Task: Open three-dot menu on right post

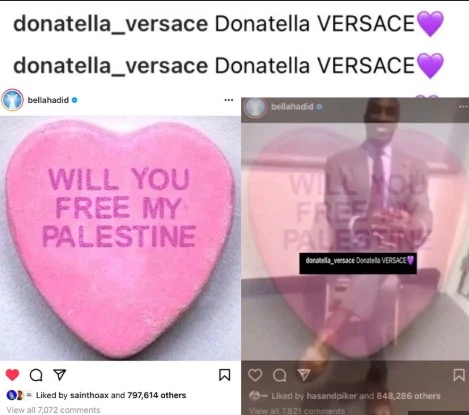Action: coord(463,107)
